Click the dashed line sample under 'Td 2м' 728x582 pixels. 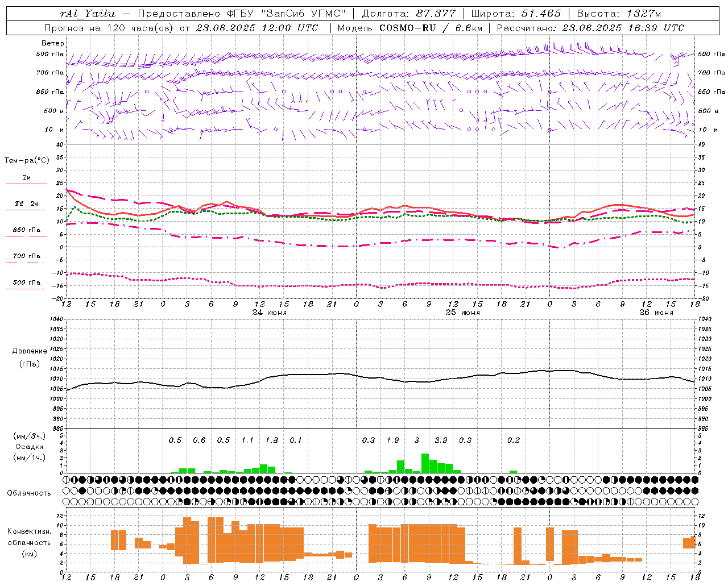(25, 210)
